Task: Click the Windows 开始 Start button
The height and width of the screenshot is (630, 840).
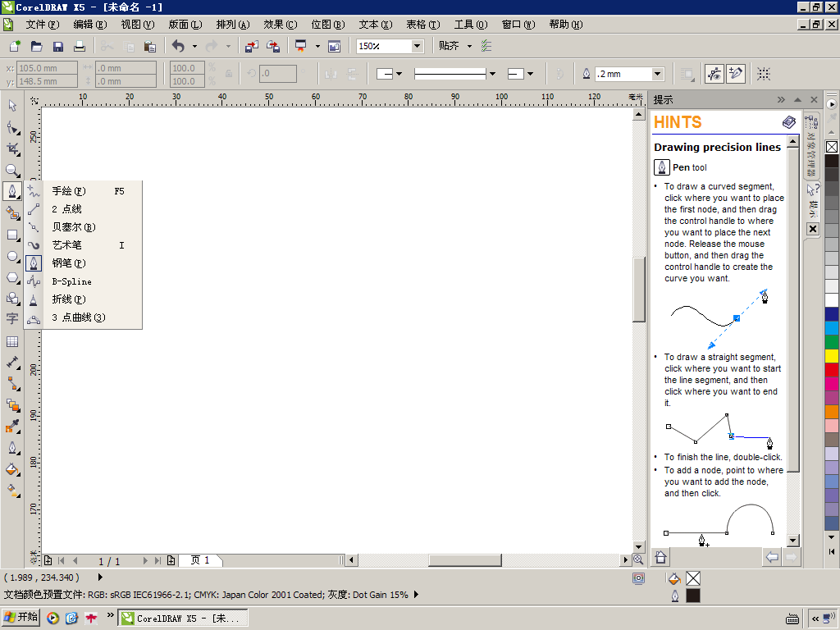Action: pos(21,617)
